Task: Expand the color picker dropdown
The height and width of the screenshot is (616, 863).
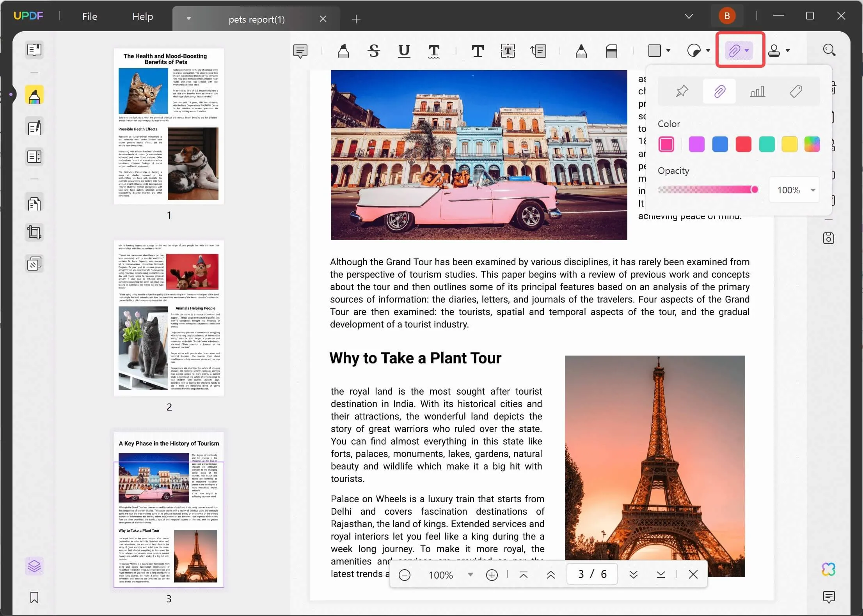Action: point(812,144)
